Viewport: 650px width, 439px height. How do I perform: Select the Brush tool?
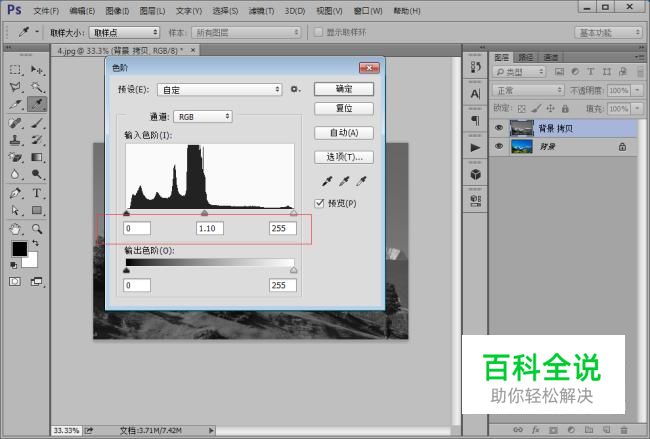pyautogui.click(x=37, y=123)
